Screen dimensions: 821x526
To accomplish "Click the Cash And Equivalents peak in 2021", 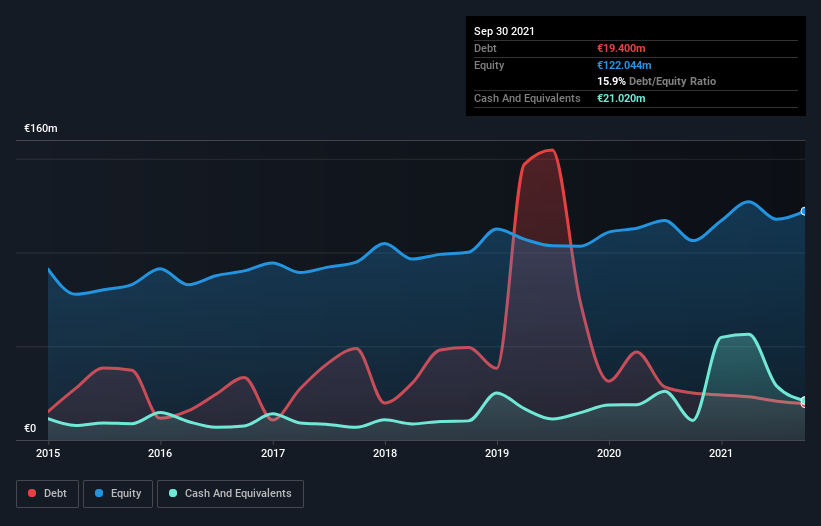I will [750, 334].
